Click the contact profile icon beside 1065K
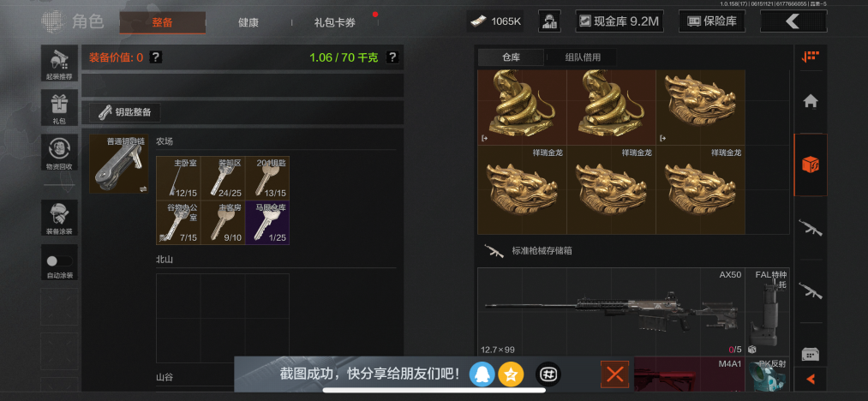The image size is (868, 401). [x=550, y=21]
